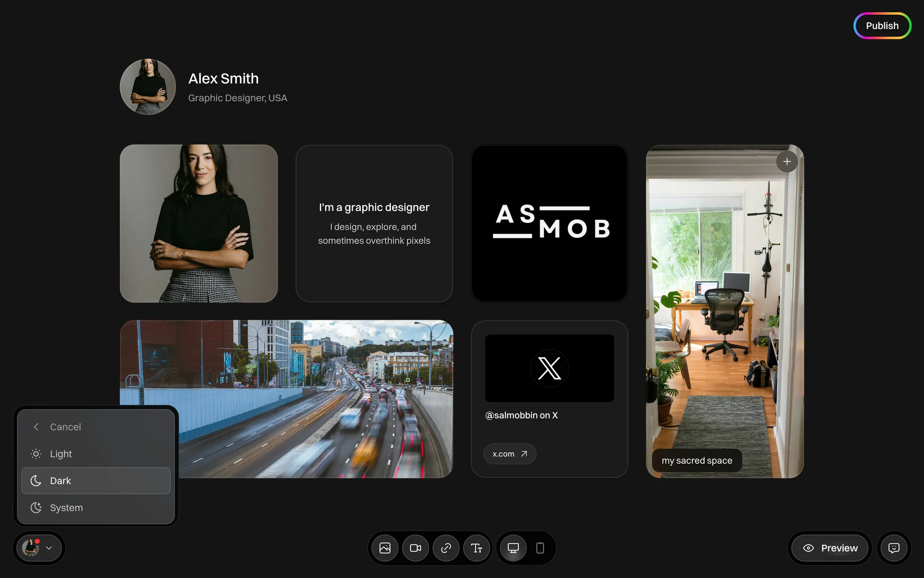This screenshot has height=578, width=924.
Task: Open Preview mode
Action: pos(830,548)
